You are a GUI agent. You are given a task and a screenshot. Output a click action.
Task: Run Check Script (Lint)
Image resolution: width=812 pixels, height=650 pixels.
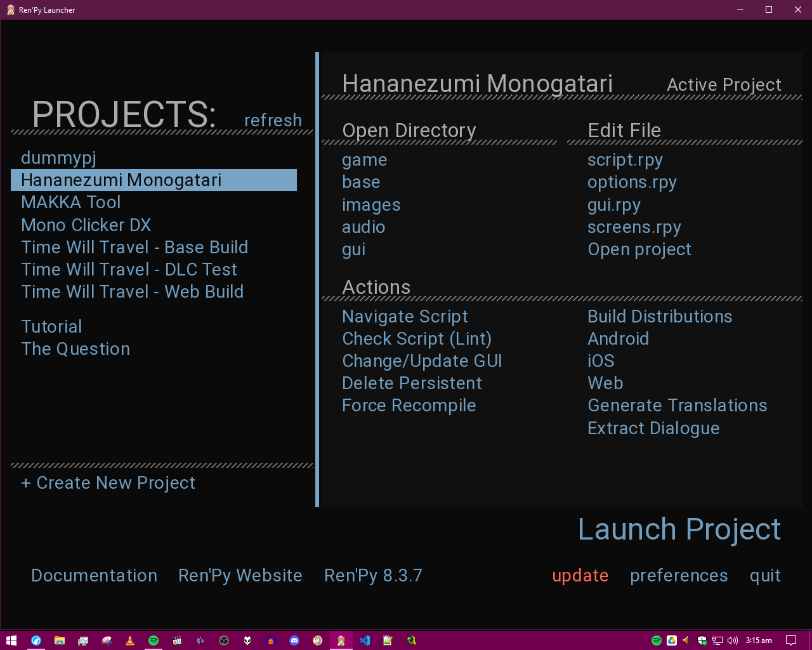click(417, 339)
